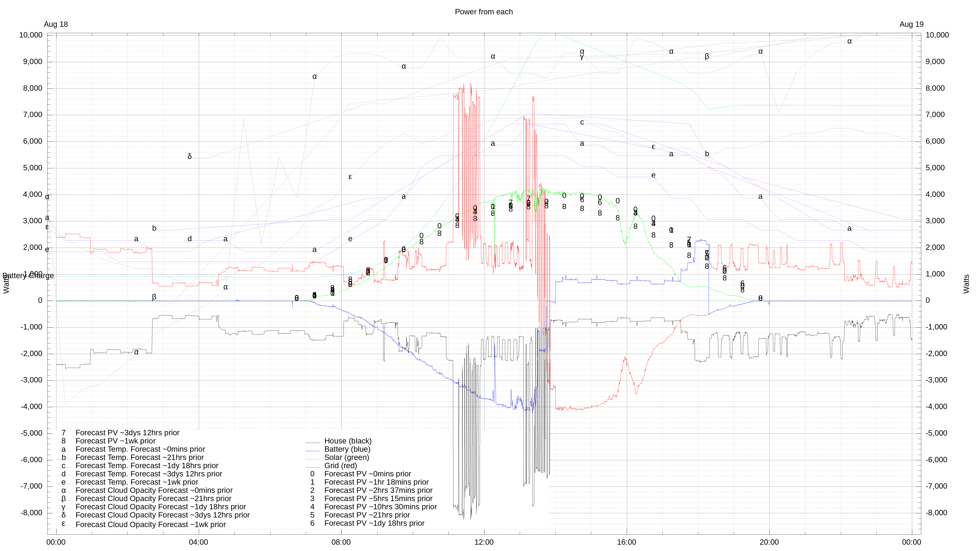Click legend 'Forecast Cloud Opacity Forecast ~3dys 12hrs prior'

163,515
